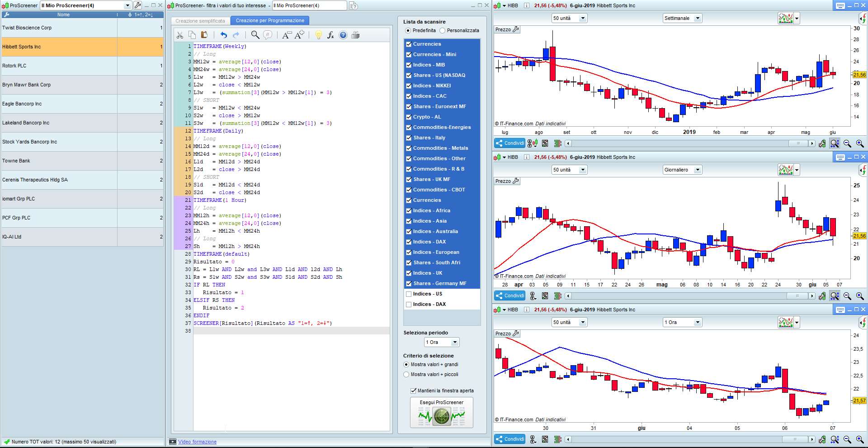Open info icon beside HIBB on daily chart
868x448 pixels.
pos(527,157)
